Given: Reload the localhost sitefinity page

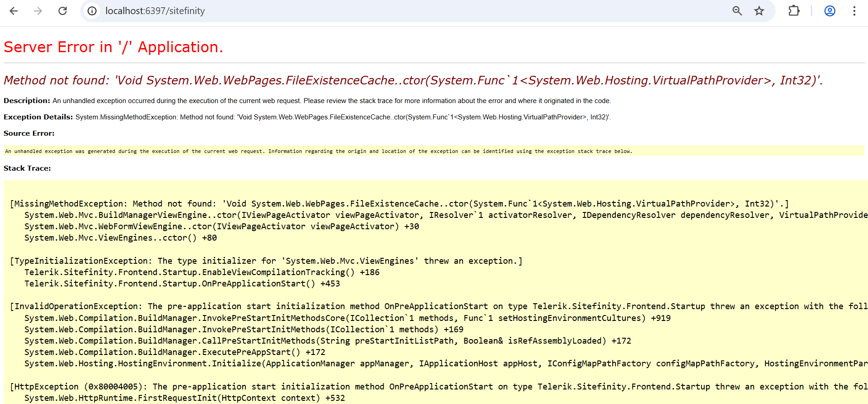Looking at the screenshot, I should click(63, 11).
